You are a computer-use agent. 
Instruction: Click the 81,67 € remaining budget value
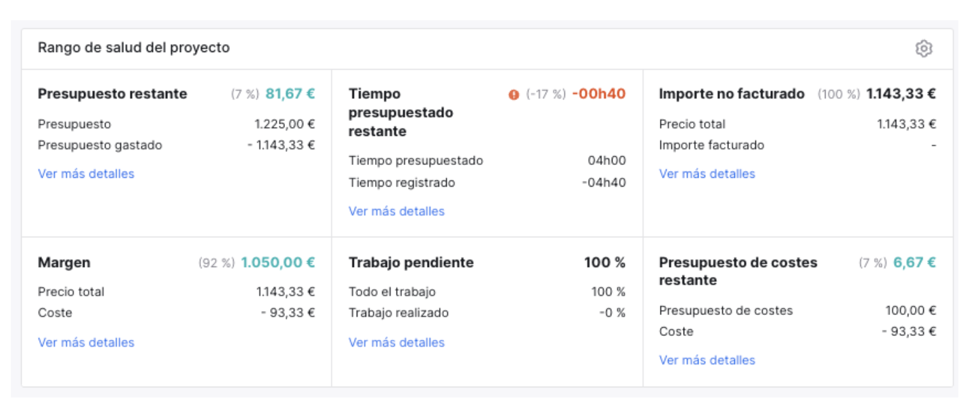(x=290, y=94)
